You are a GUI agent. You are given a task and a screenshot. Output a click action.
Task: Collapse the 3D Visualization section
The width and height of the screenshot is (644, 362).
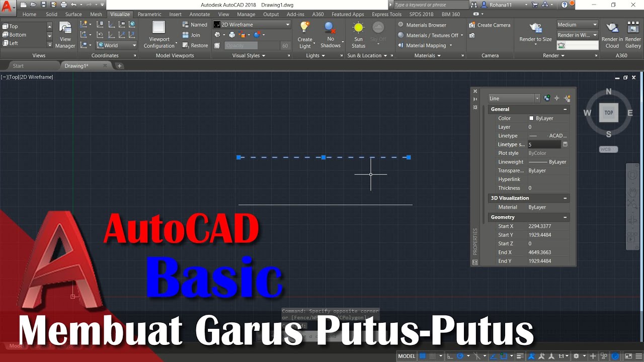[x=565, y=198]
